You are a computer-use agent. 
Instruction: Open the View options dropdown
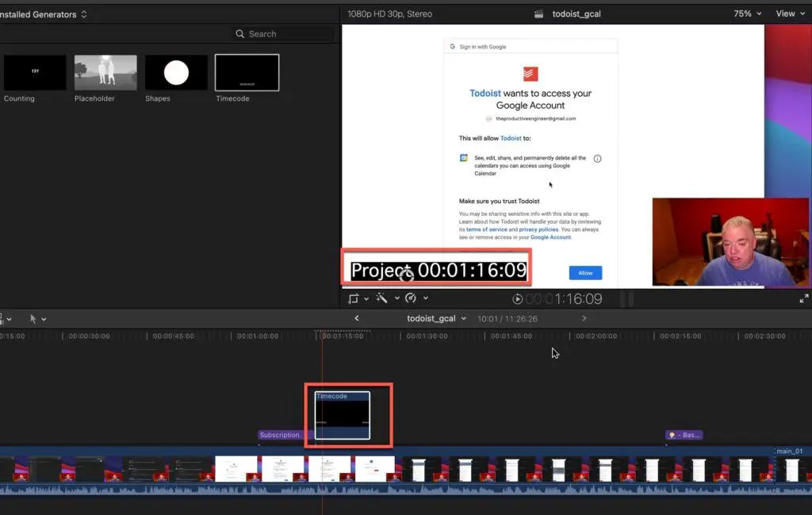pos(791,14)
